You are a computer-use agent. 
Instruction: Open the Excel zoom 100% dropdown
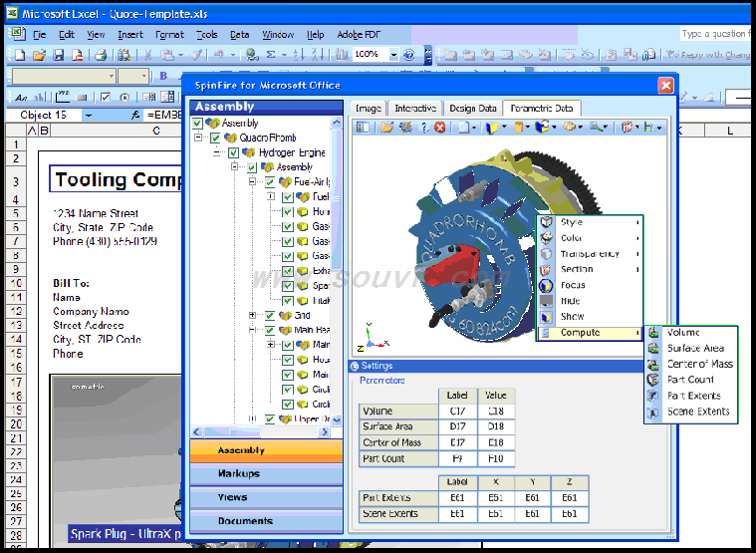click(x=394, y=55)
